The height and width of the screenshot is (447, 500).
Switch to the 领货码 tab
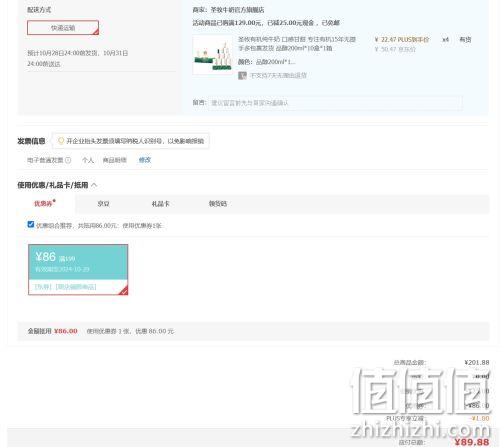click(218, 204)
